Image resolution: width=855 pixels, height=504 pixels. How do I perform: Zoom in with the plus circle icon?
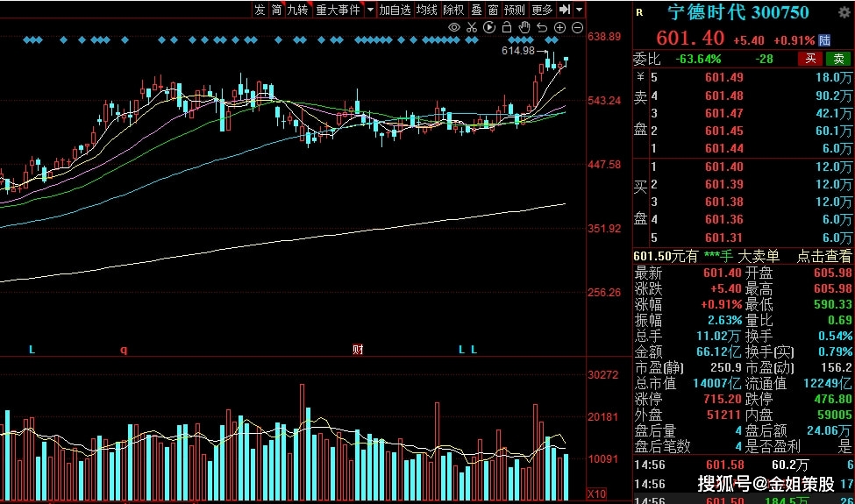[x=559, y=27]
